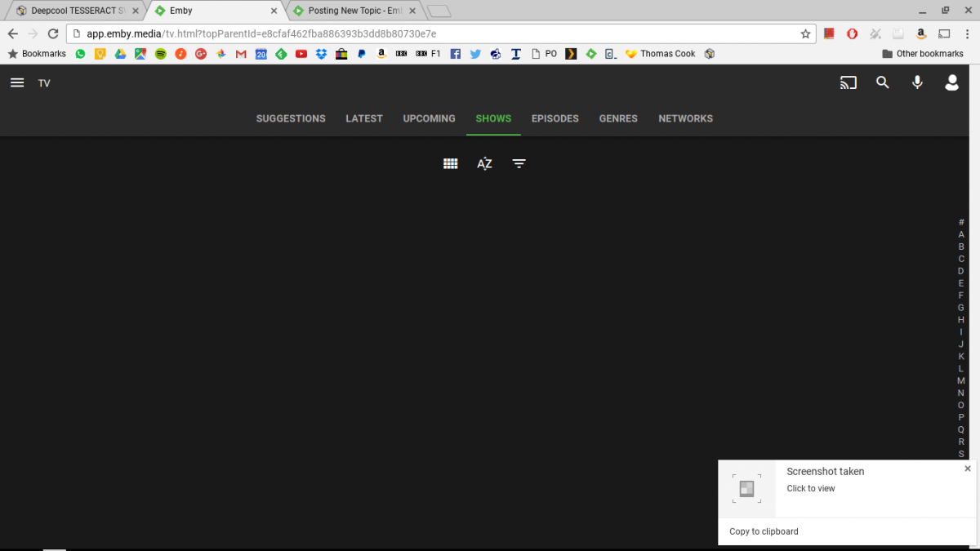Click the Screenshot taken notification to view
The width and height of the screenshot is (980, 551).
pyautogui.click(x=847, y=488)
